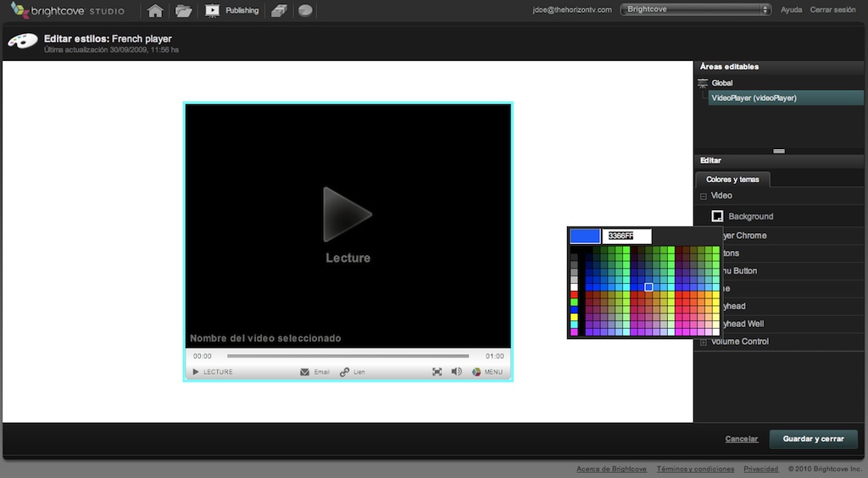Go to the Home icon in top bar

155,10
